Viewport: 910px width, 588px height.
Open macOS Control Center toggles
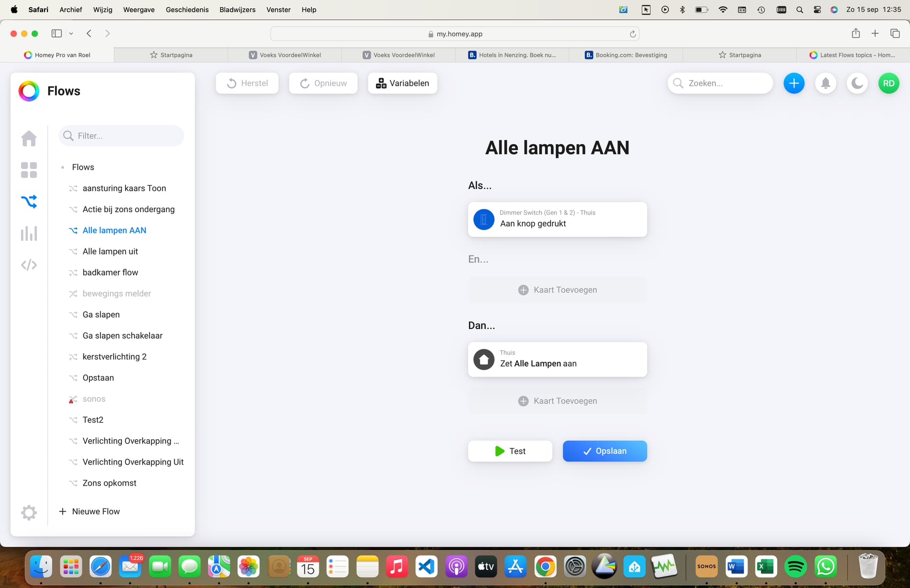tap(817, 9)
